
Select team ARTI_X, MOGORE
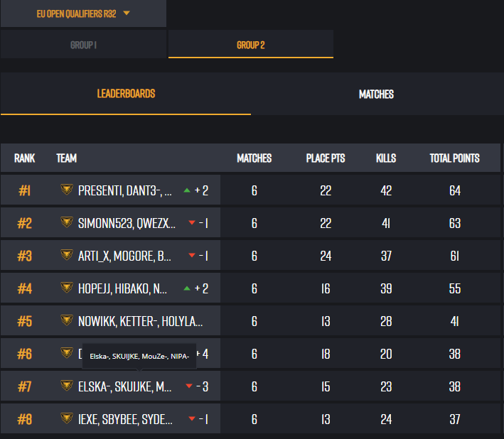[124, 256]
